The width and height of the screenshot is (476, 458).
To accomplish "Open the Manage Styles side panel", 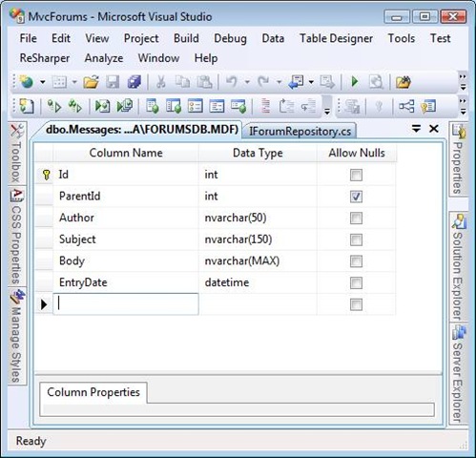I will (x=17, y=336).
